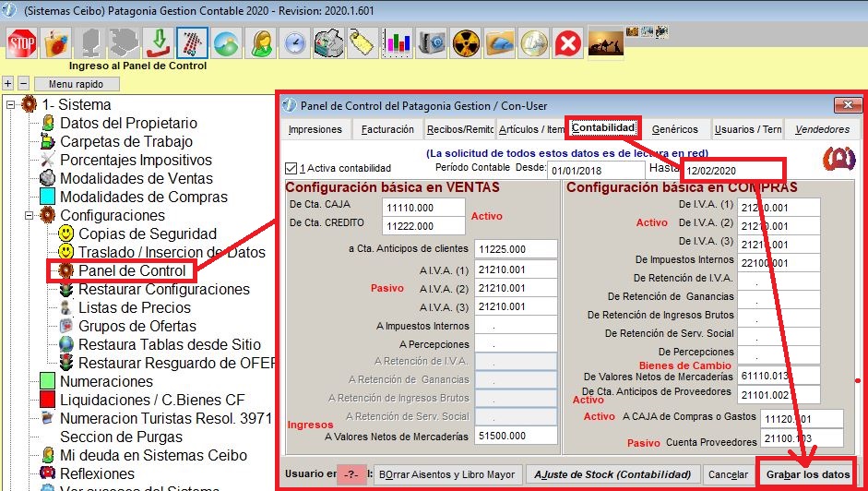
Task: Click the De Cta. CAJA field
Action: 423,208
